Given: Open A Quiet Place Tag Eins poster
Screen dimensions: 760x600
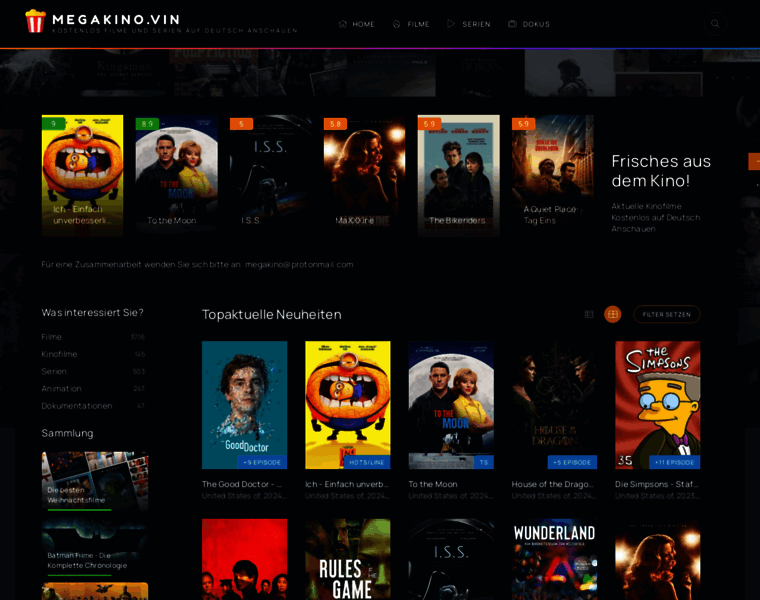Looking at the screenshot, I should 553,175.
